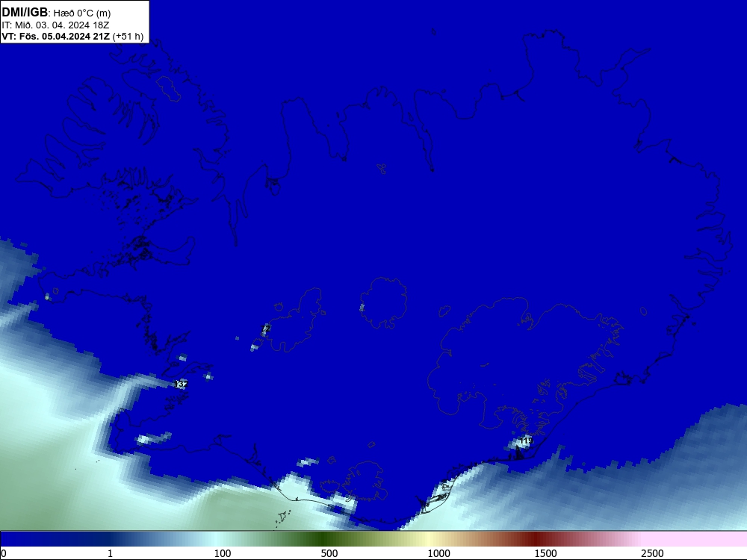
Task: Click the 72 value label near the glacier
Action: (x=267, y=329)
